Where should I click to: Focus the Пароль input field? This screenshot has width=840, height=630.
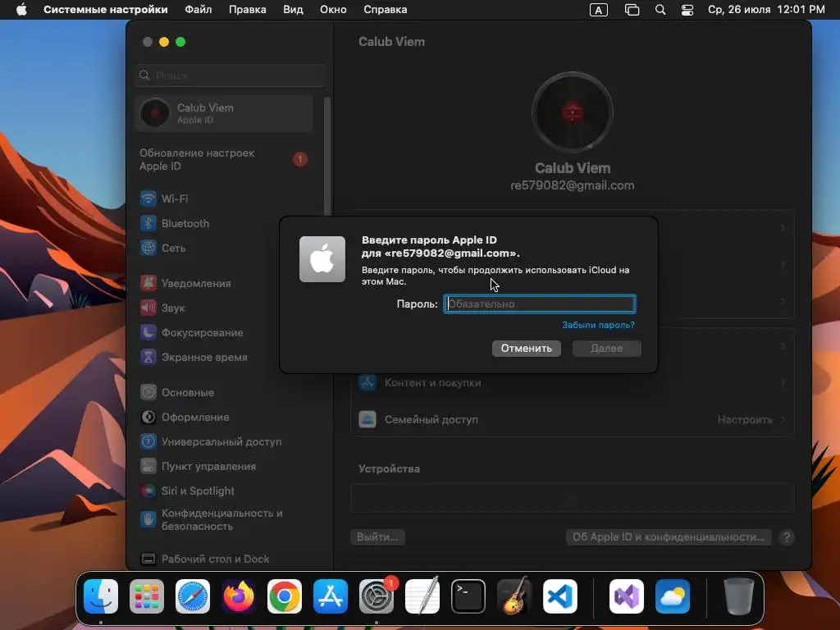coord(540,304)
